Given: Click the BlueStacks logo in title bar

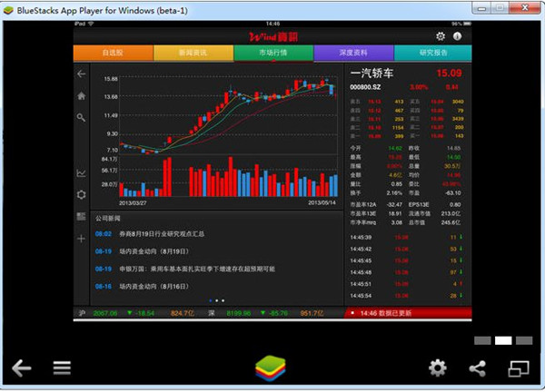Looking at the screenshot, I should (8, 10).
